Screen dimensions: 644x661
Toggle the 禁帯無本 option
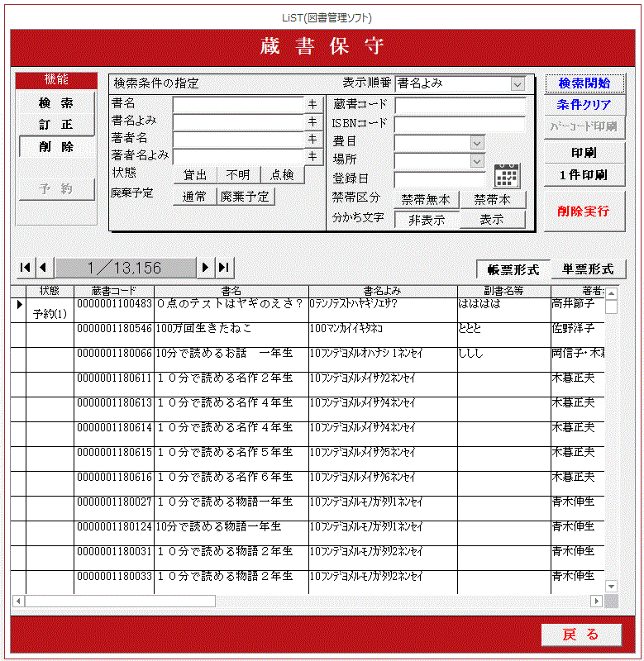pyautogui.click(x=426, y=199)
